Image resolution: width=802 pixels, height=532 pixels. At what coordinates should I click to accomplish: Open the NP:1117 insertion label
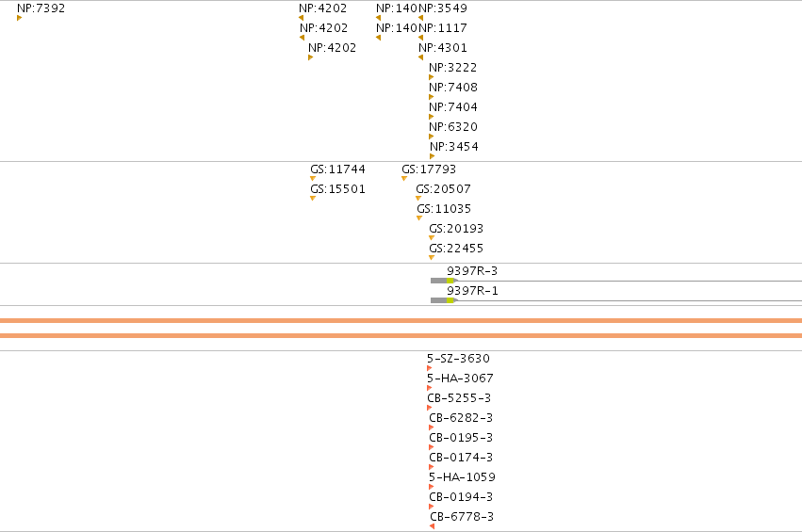pos(443,28)
